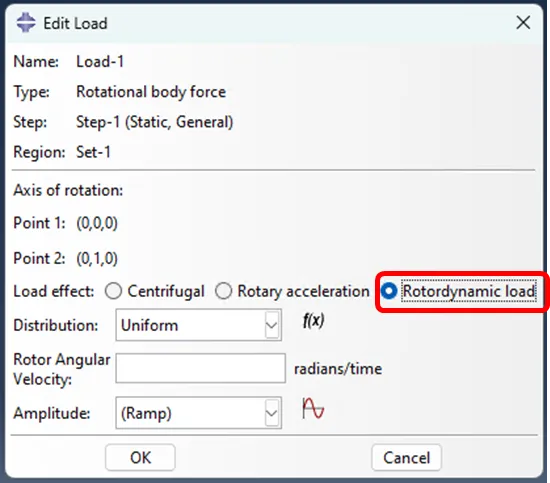Viewport: 550px width, 483px height.
Task: Expand the Distribution dropdown arrow
Action: tap(272, 325)
